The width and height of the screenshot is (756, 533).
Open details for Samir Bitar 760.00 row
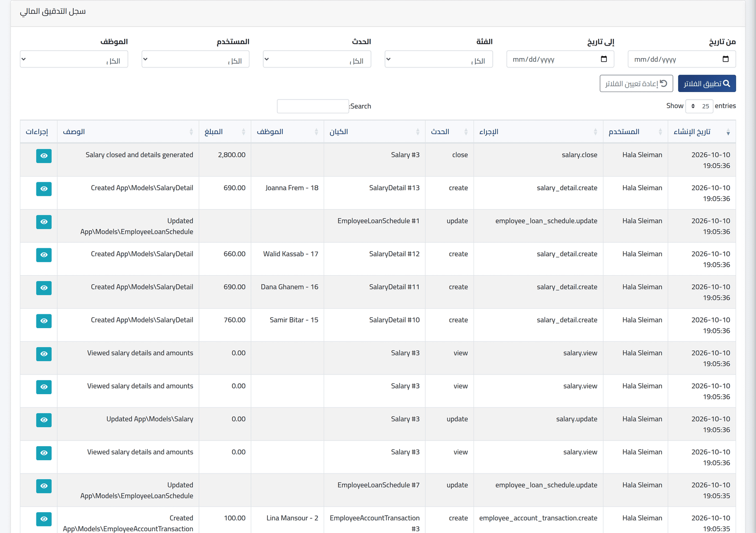[x=44, y=321]
